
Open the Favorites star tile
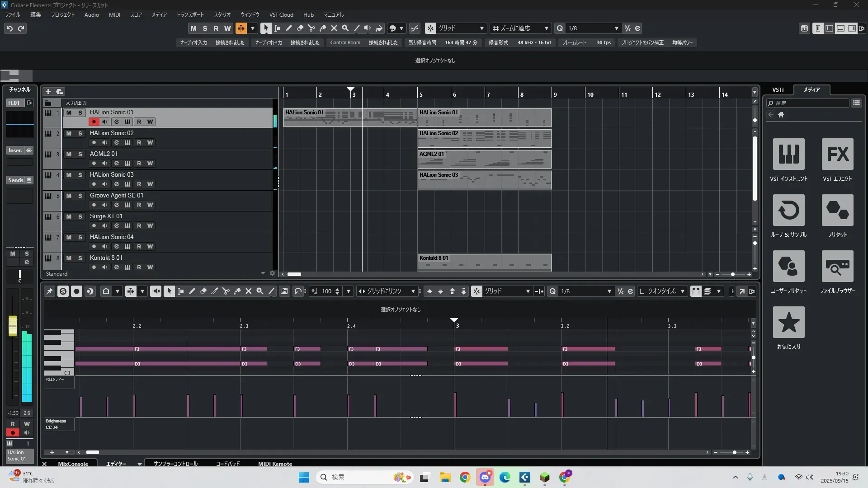coord(788,323)
